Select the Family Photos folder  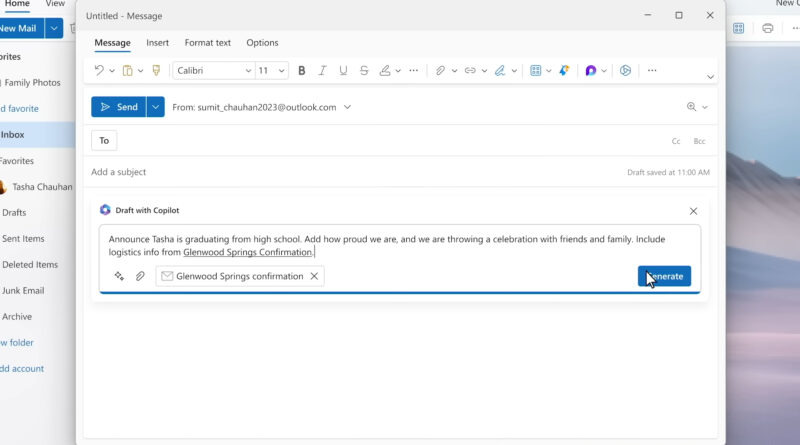[x=32, y=83]
